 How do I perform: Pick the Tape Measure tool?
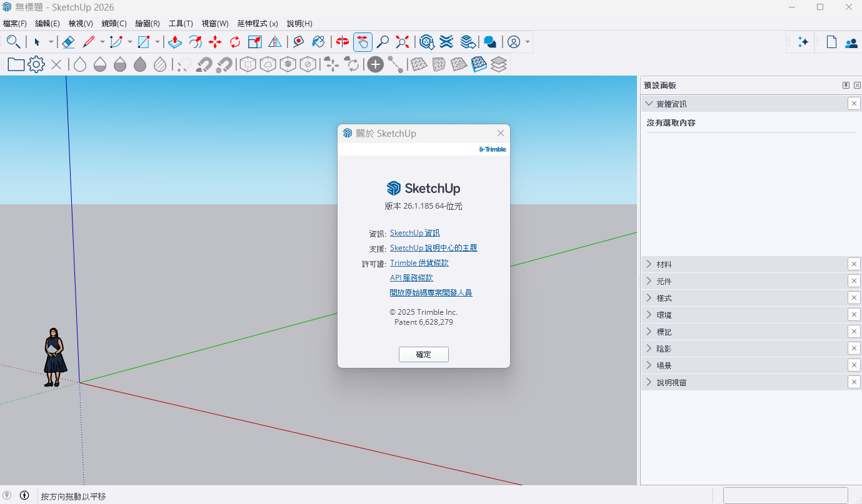point(299,42)
